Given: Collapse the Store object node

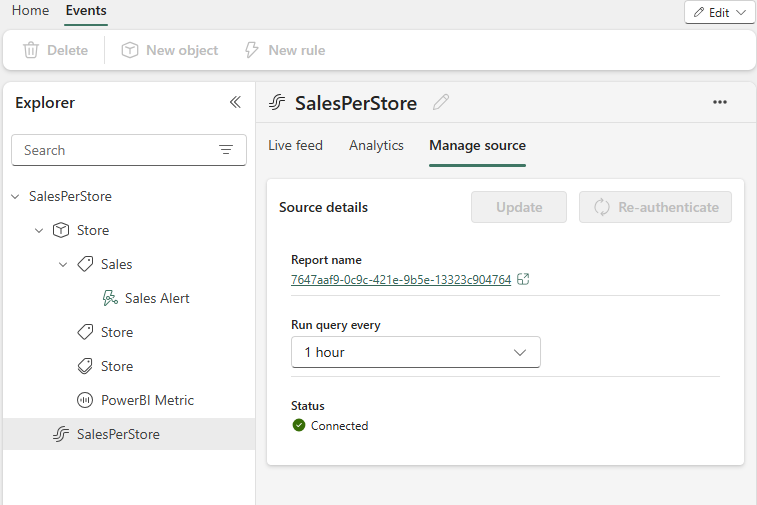Looking at the screenshot, I should coord(39,230).
